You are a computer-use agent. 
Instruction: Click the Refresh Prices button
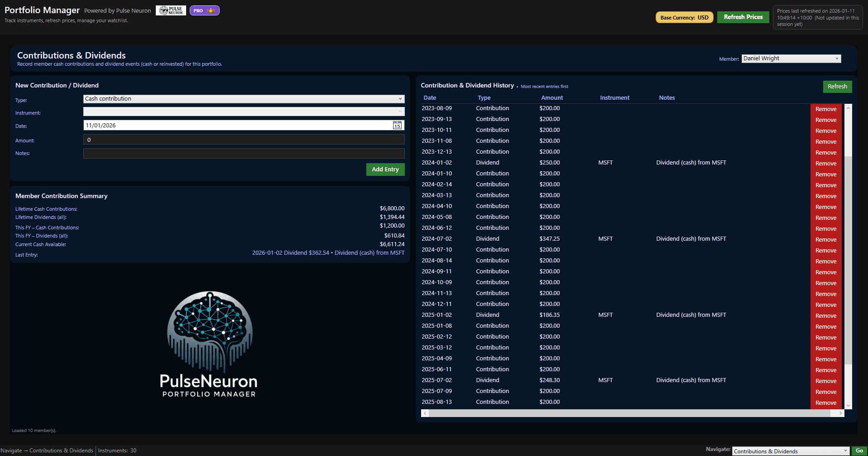point(743,16)
